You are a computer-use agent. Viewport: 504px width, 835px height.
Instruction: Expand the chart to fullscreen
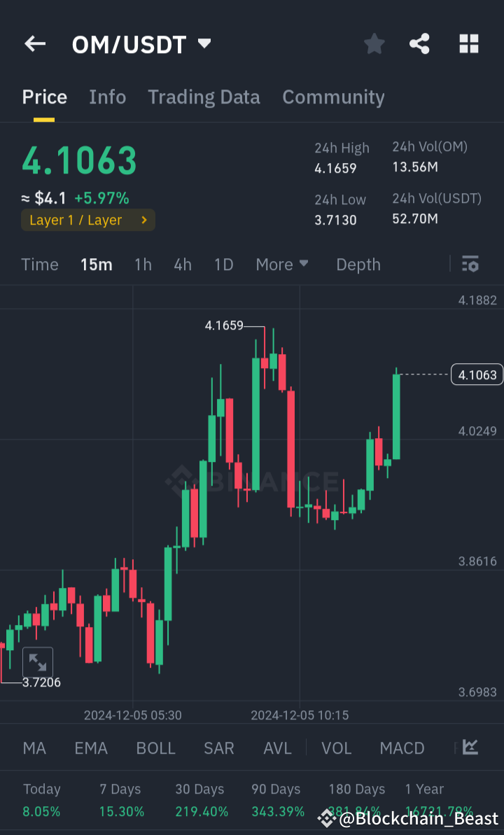coord(38,661)
